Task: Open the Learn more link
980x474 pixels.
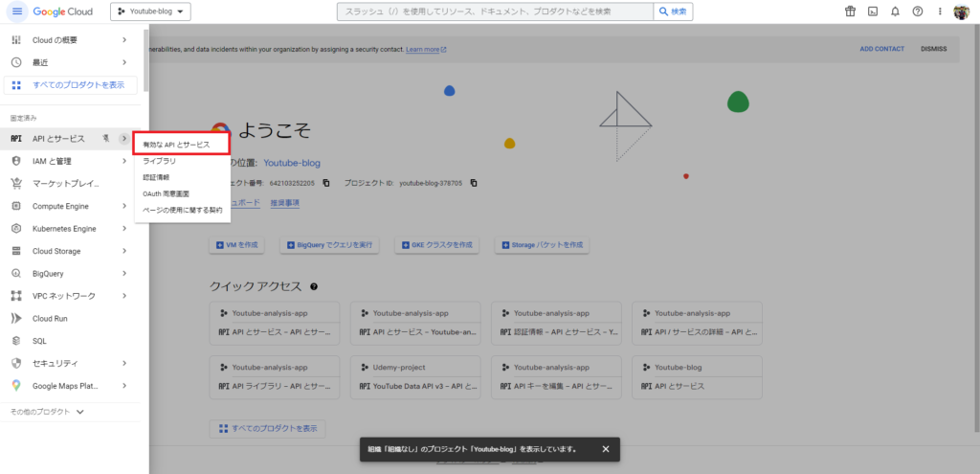Action: click(426, 49)
